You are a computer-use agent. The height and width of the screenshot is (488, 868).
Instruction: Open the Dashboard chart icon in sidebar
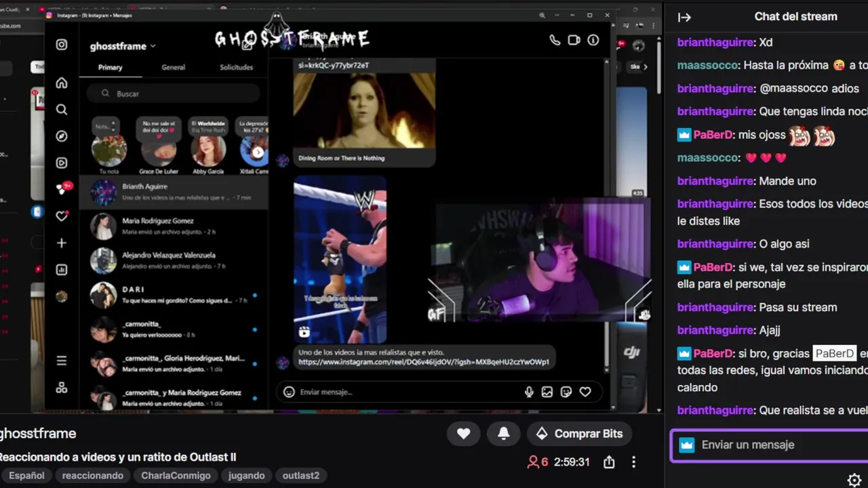coord(62,270)
